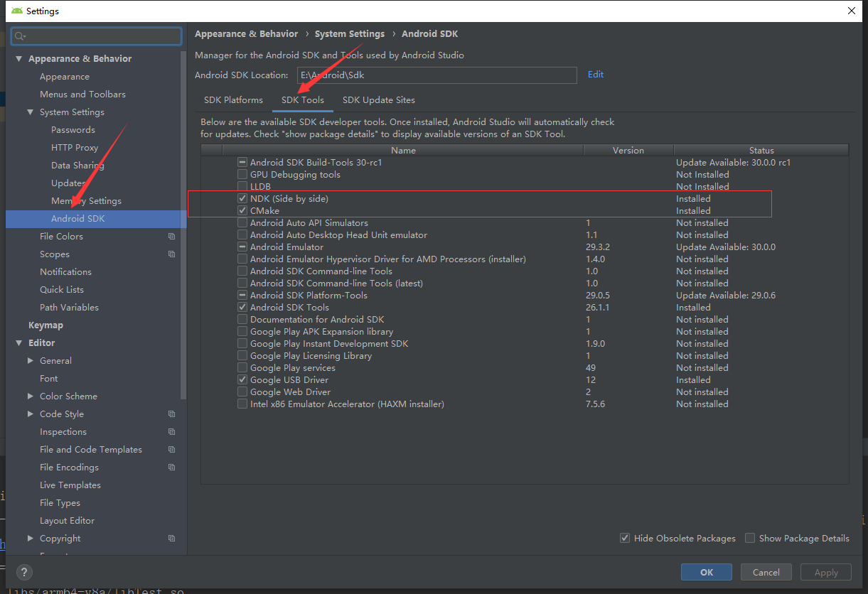Click the Android SDK Location path field
The height and width of the screenshot is (594, 868).
click(x=437, y=75)
